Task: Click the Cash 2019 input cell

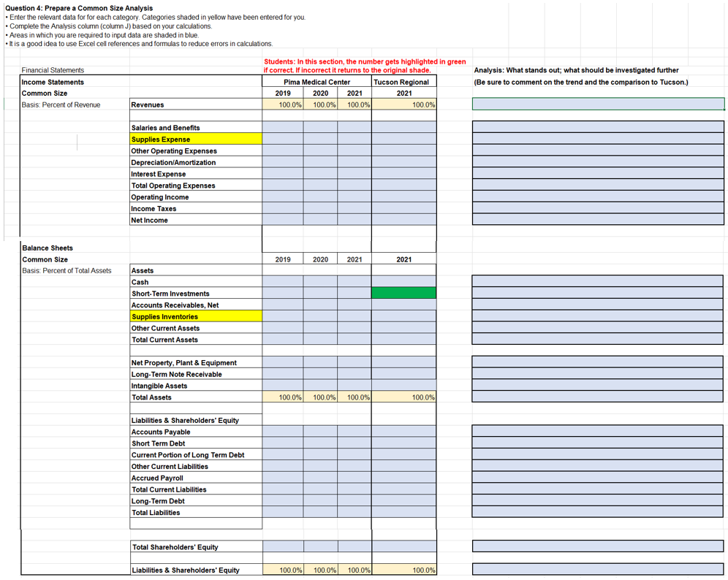Action: (283, 281)
